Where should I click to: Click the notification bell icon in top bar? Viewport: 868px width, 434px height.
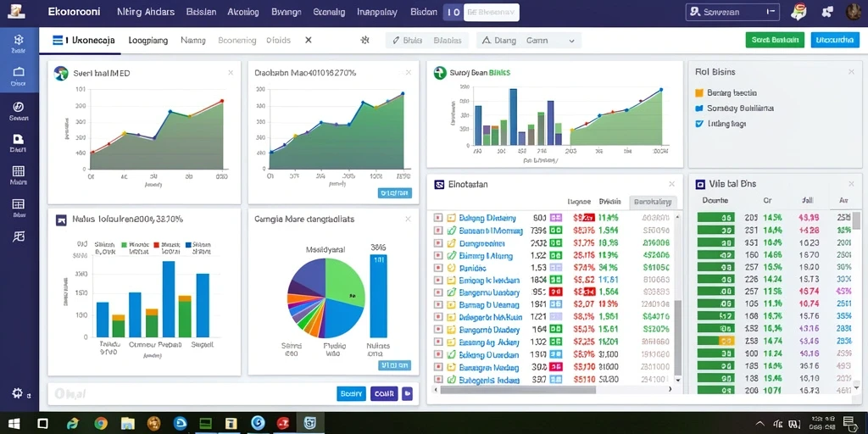tap(798, 12)
